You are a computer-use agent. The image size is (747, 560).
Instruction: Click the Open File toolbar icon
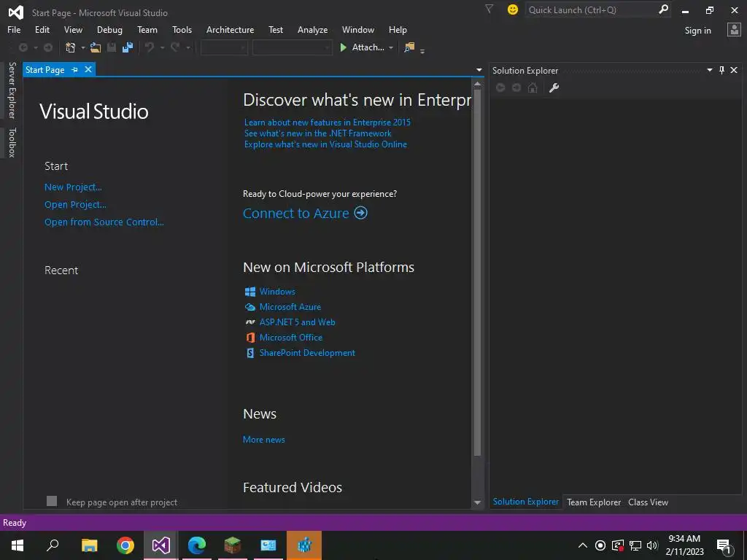(96, 47)
